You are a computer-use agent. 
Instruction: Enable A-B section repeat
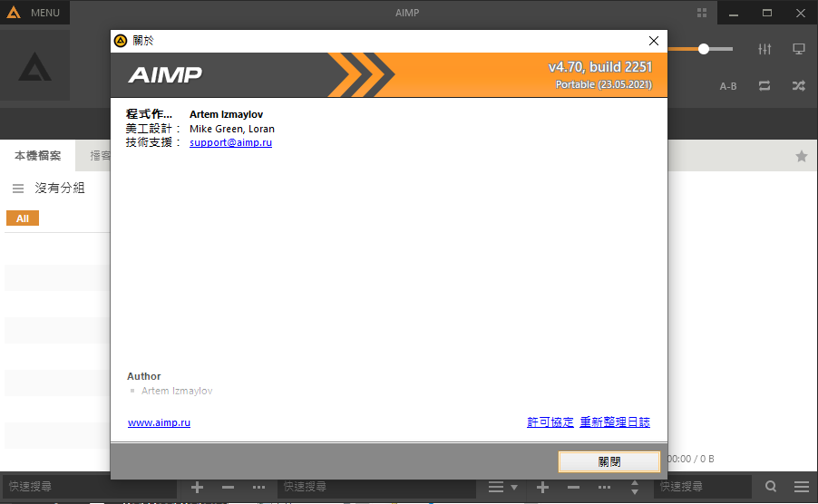728,86
